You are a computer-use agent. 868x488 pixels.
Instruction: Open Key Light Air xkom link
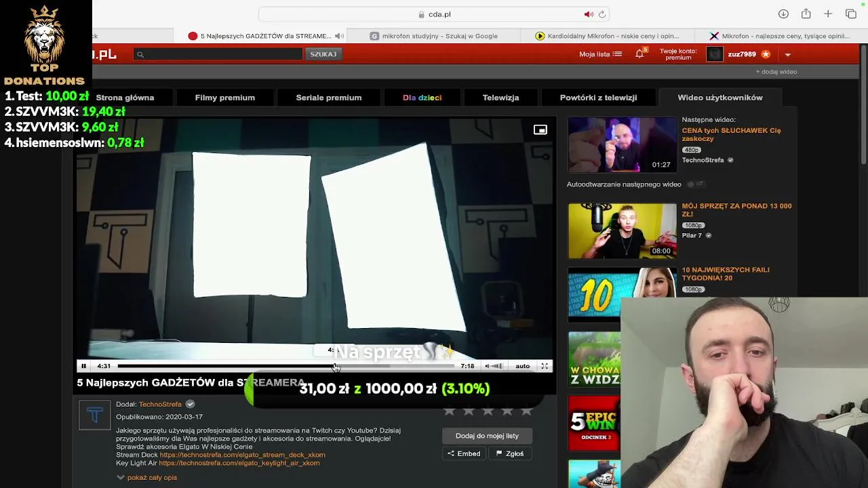tap(239, 463)
